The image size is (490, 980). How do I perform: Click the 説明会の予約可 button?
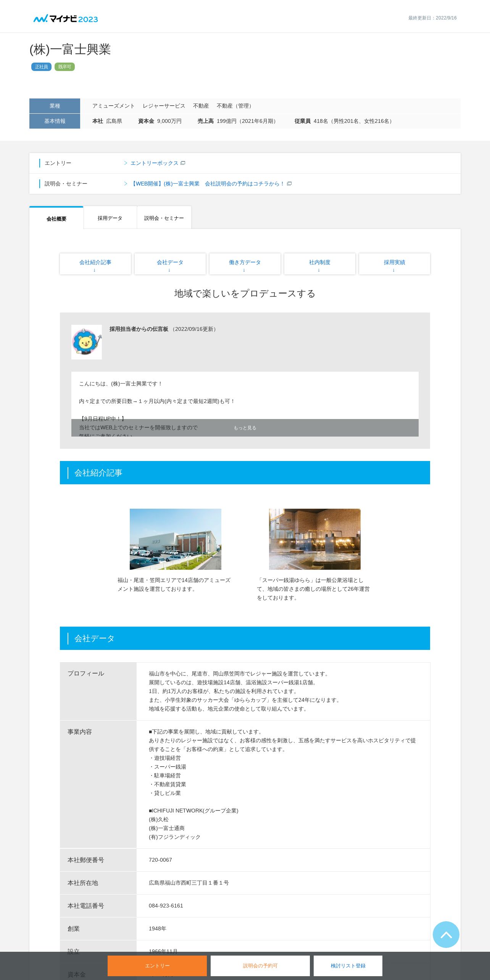(x=260, y=965)
